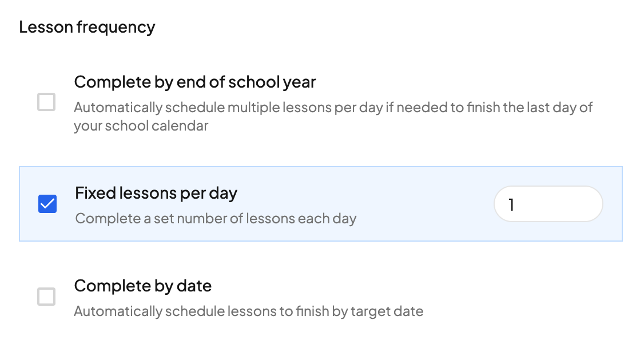Tick the Complete by date checkbox
Screen dimensions: 644x355
click(46, 297)
